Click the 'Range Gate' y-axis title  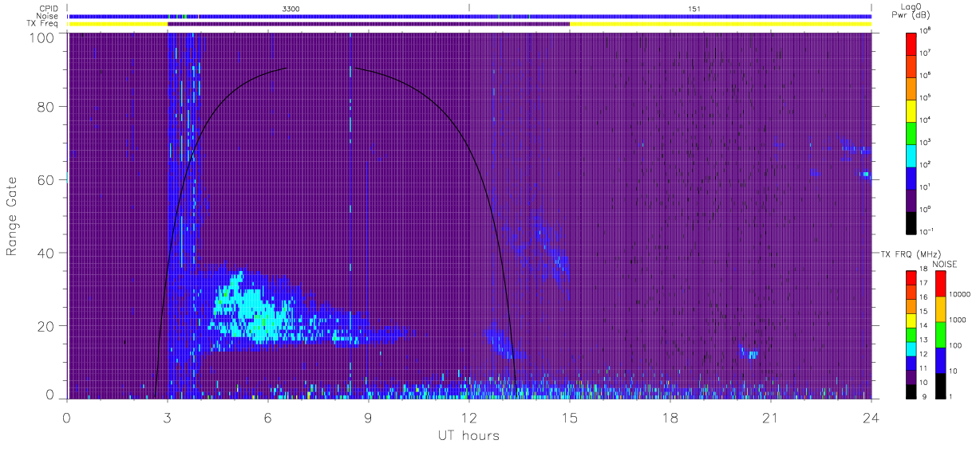pyautogui.click(x=13, y=215)
